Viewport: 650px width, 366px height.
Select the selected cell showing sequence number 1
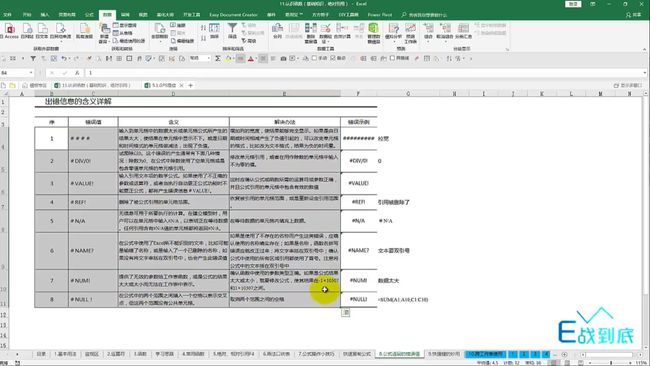coord(52,138)
